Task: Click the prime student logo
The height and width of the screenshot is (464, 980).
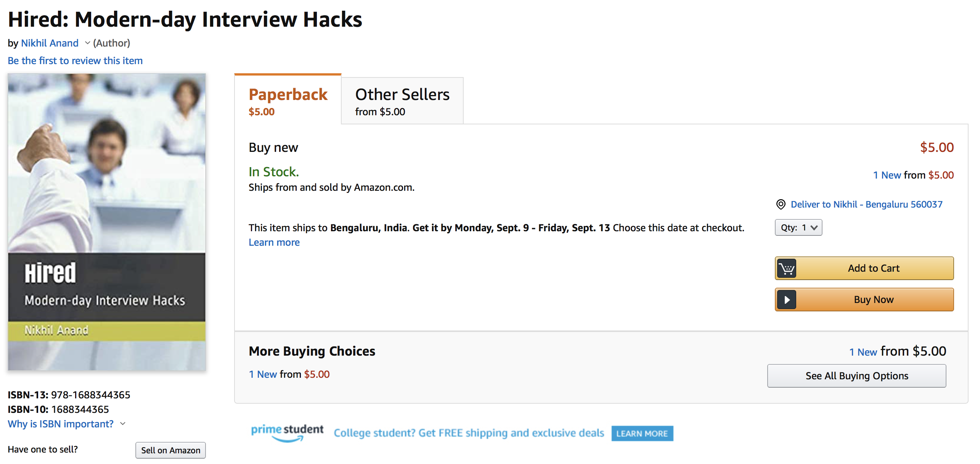Action: [x=287, y=433]
